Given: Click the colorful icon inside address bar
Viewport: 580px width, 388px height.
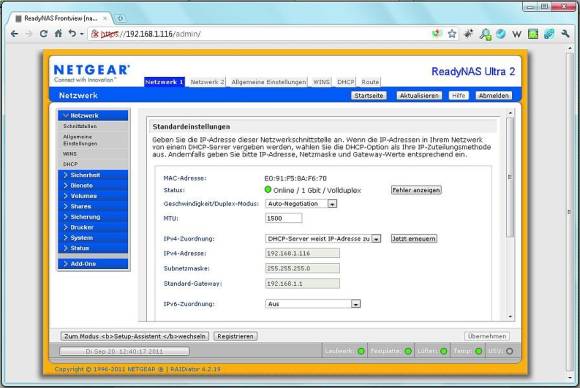Looking at the screenshot, I should click(437, 34).
